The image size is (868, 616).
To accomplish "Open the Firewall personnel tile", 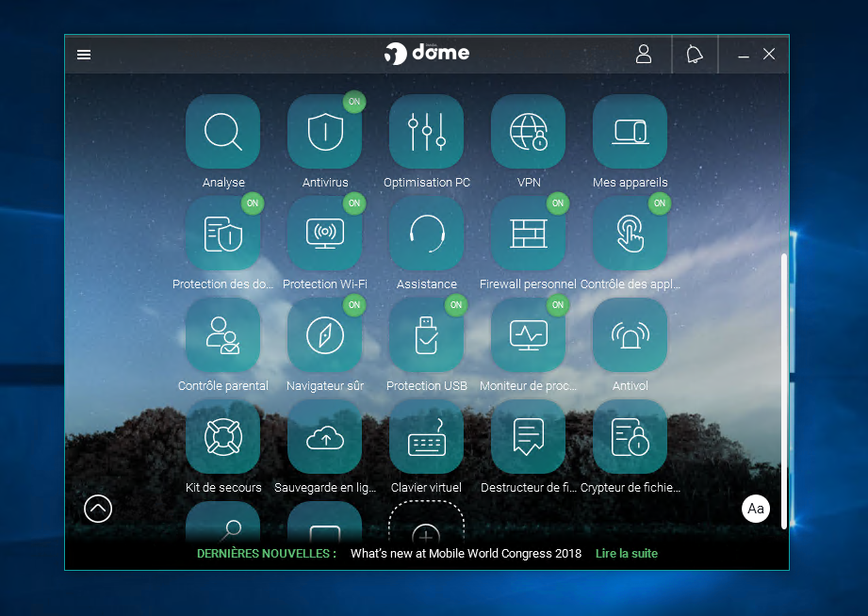I will click(x=528, y=233).
